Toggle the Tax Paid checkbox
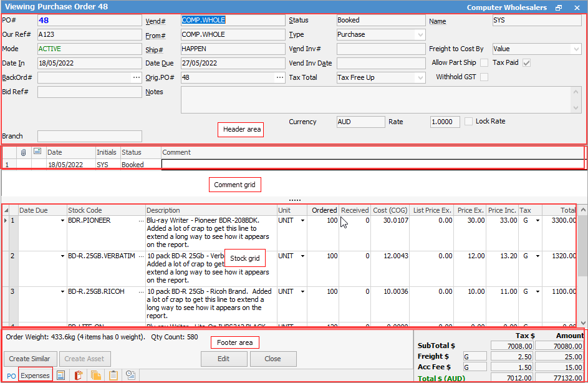Image resolution: width=588 pixels, height=383 pixels. [x=527, y=63]
